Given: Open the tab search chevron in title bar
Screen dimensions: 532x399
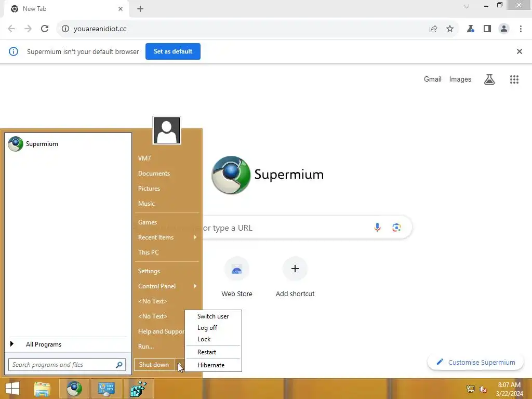Looking at the screenshot, I should pyautogui.click(x=467, y=6).
